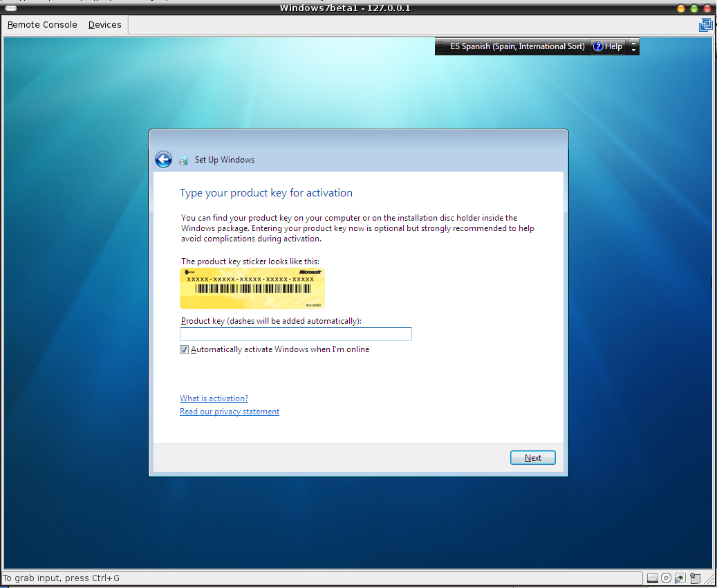Open the Devices menu
717x588 pixels.
[x=104, y=25]
